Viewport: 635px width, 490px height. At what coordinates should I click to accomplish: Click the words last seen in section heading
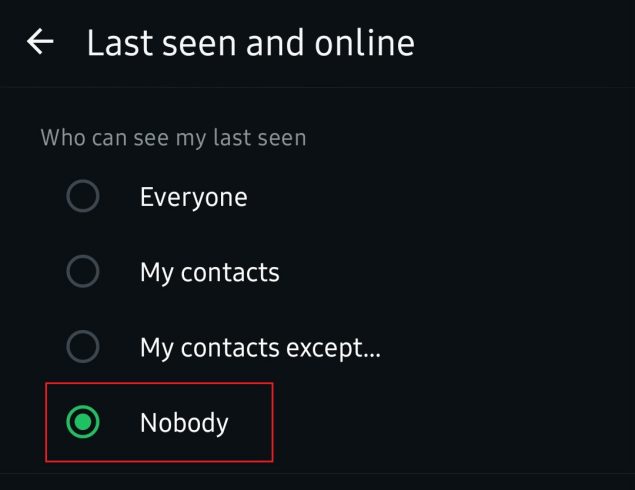click(260, 137)
